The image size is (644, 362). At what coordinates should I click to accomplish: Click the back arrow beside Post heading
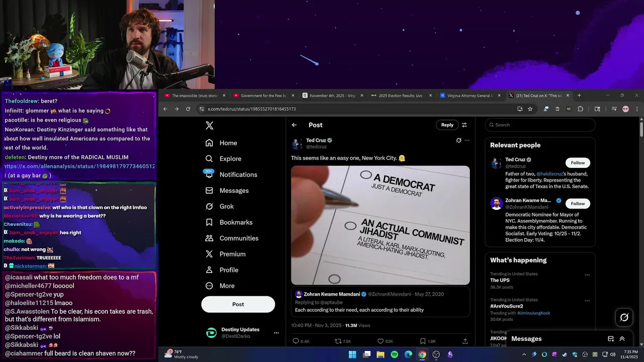click(x=294, y=125)
